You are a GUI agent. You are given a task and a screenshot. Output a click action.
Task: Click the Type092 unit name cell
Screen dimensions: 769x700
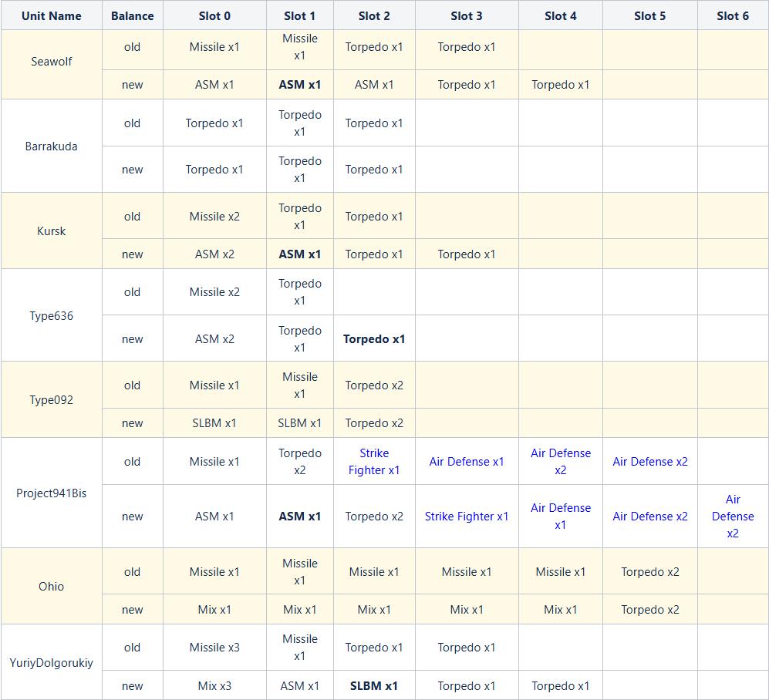click(52, 399)
